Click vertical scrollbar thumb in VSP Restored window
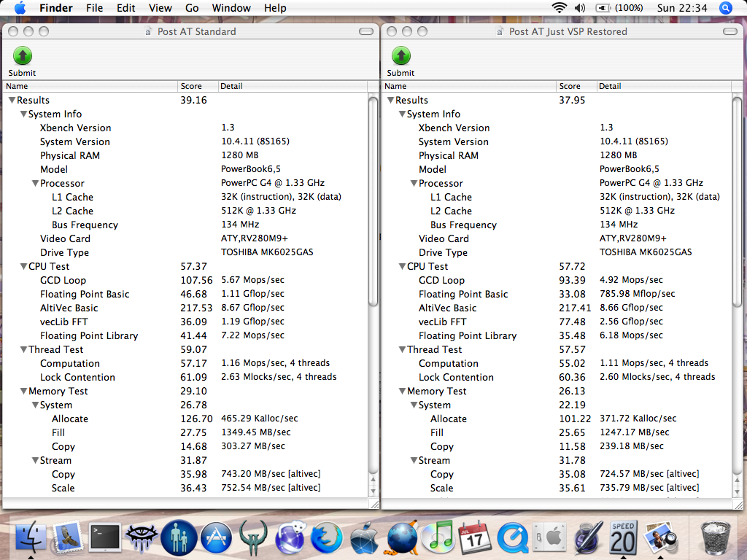This screenshot has height=560, width=747. (x=737, y=201)
